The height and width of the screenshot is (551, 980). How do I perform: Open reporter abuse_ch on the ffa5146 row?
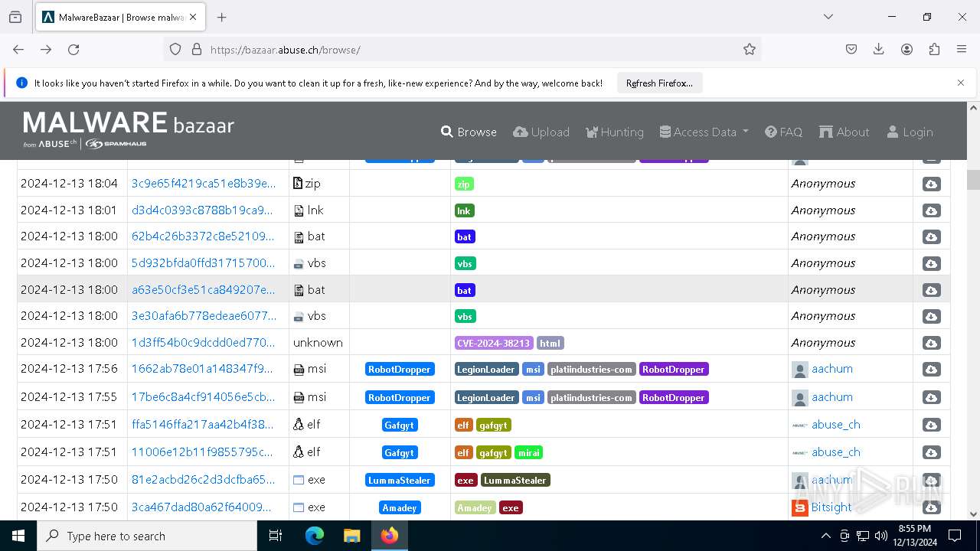836,424
